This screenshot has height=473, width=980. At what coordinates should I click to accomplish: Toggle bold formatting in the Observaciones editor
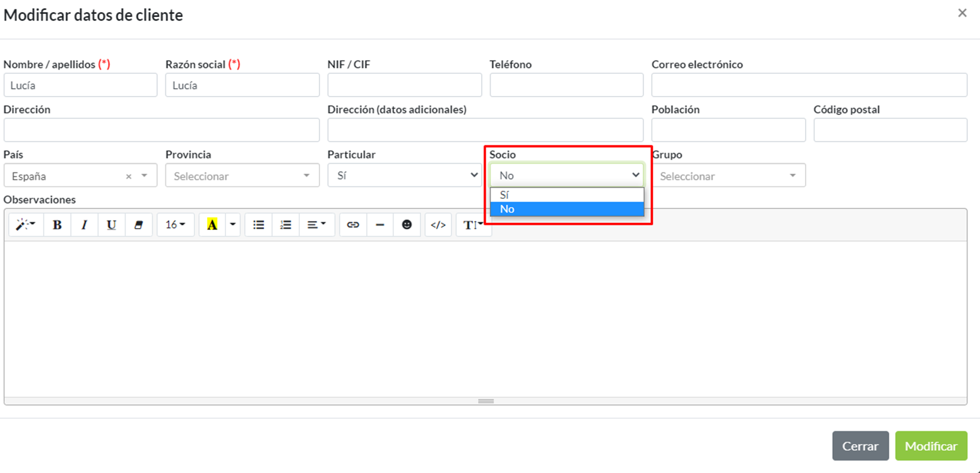click(57, 225)
